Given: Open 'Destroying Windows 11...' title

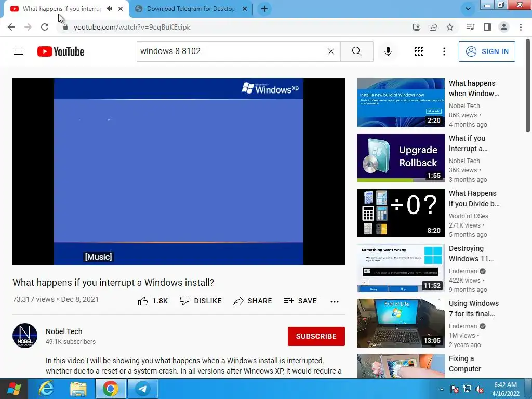Looking at the screenshot, I should point(471,254).
